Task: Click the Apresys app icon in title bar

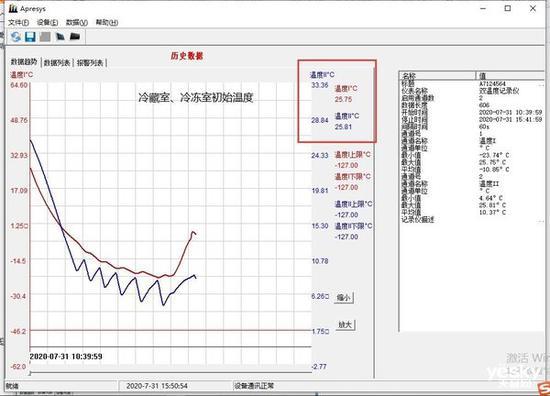Action: pyautogui.click(x=13, y=8)
